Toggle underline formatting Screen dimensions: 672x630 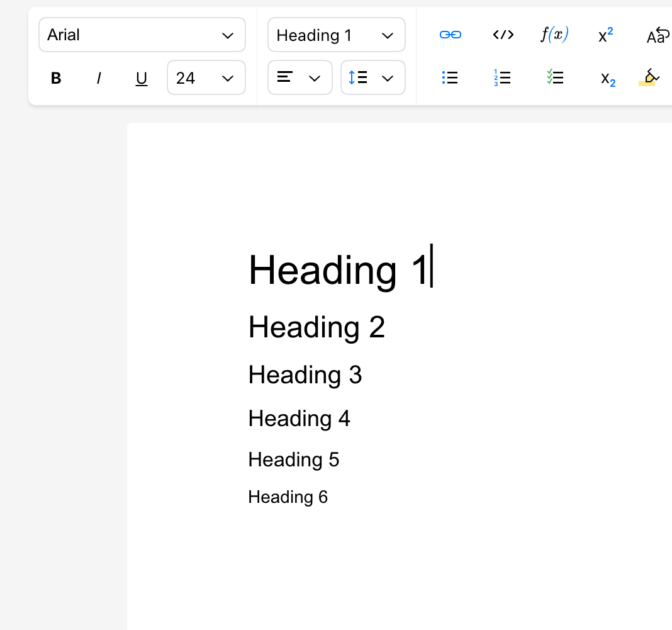coord(142,79)
